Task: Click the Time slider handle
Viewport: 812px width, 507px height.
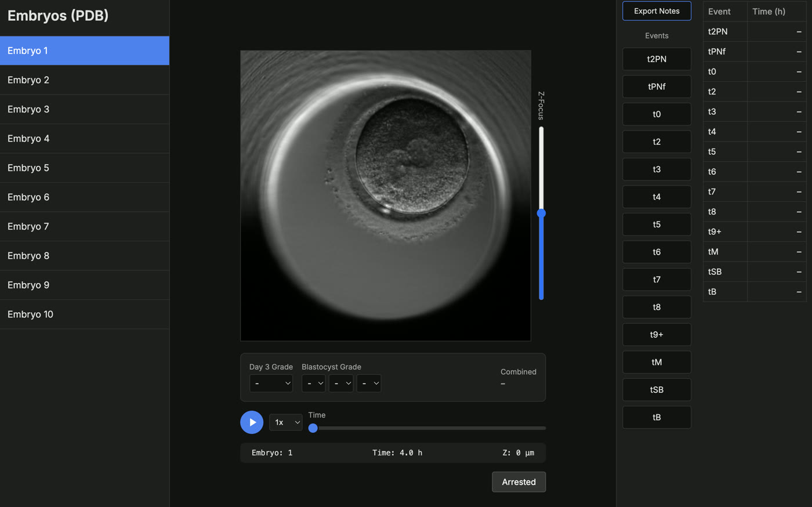Action: click(313, 428)
